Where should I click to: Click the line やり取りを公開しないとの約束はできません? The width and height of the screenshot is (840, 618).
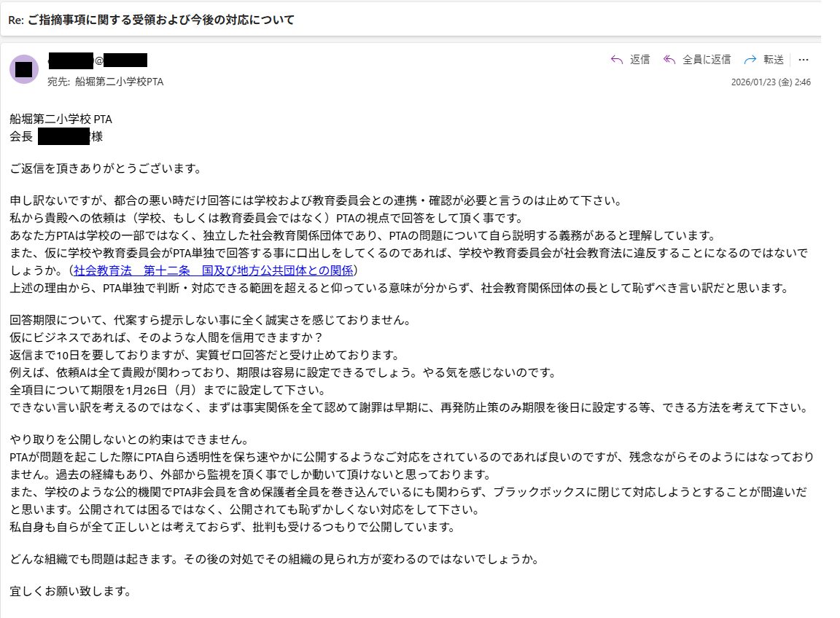click(x=129, y=439)
